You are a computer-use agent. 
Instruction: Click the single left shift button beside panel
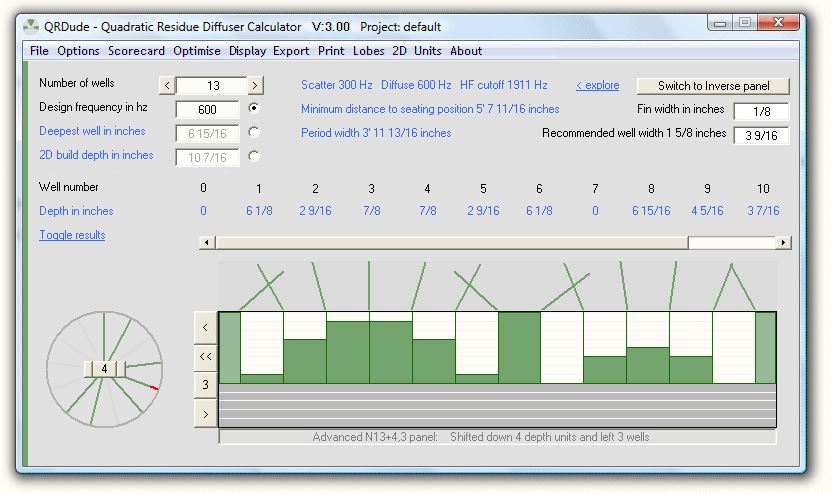tap(206, 328)
